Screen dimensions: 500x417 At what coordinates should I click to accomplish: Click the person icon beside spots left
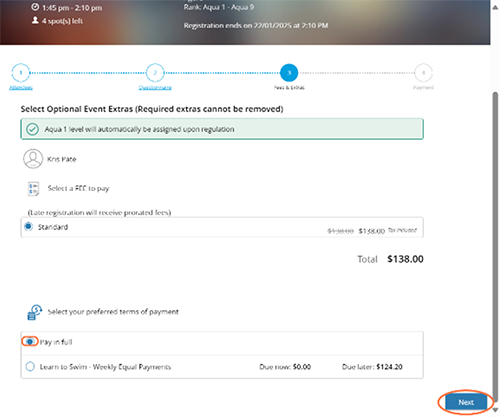tap(35, 21)
